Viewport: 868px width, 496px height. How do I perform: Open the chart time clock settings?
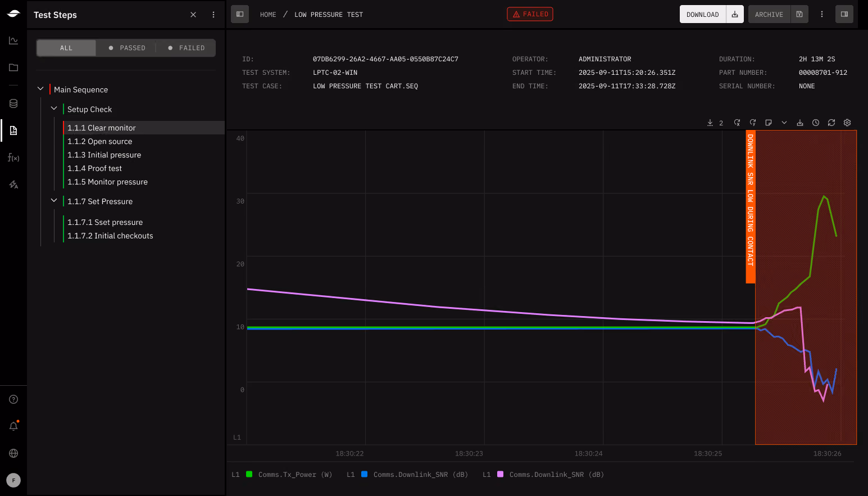click(x=816, y=123)
